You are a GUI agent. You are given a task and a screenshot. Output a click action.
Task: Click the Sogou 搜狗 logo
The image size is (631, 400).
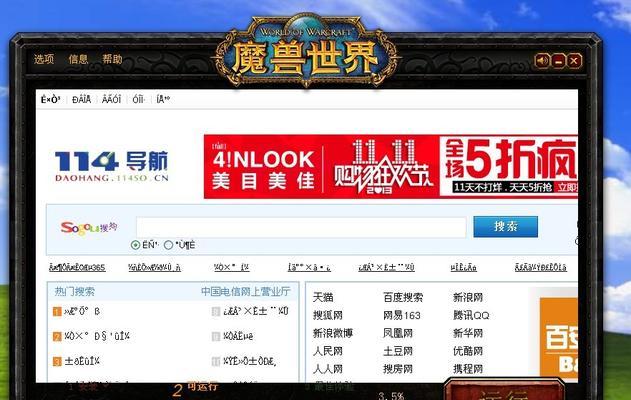tap(89, 228)
